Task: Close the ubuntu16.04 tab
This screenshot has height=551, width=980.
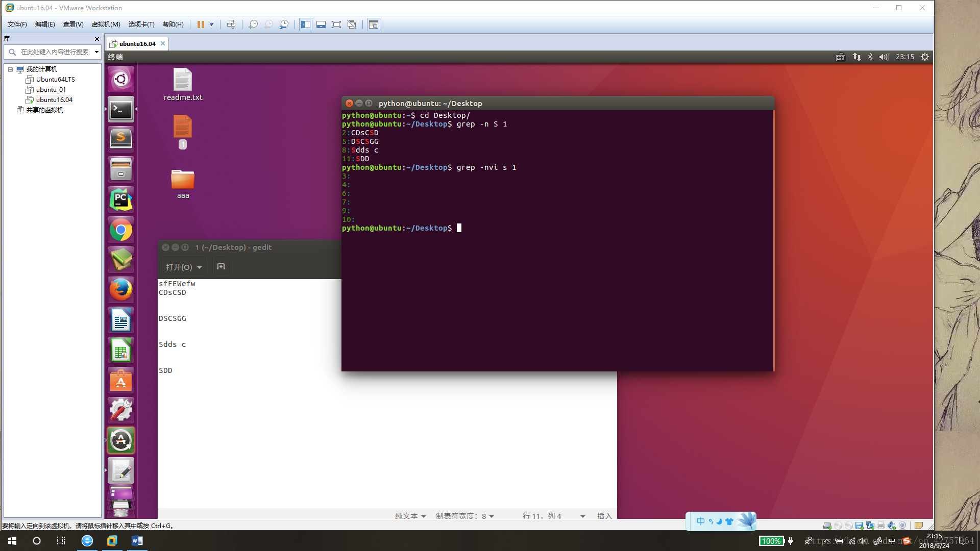Action: tap(163, 43)
